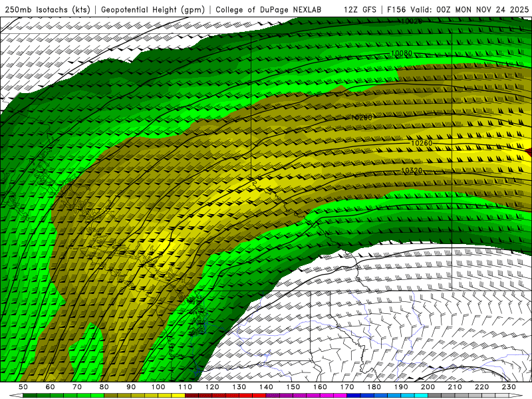Click the 180 label on the color scale
Viewport: 532px width, 399px height.
pos(374,387)
